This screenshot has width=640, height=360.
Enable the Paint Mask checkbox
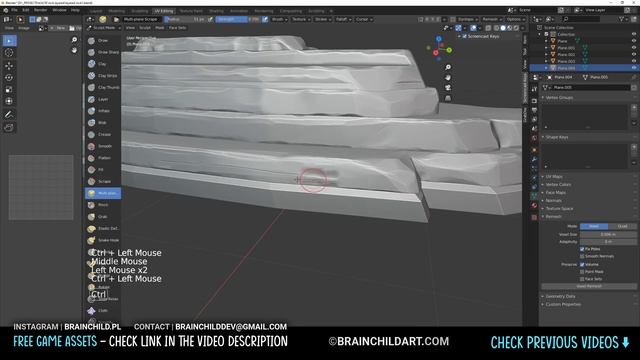tap(582, 272)
